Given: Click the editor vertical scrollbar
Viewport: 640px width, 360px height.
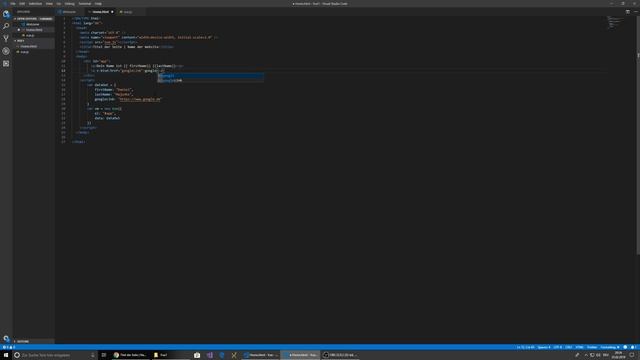Looking at the screenshot, I should pos(638,137).
